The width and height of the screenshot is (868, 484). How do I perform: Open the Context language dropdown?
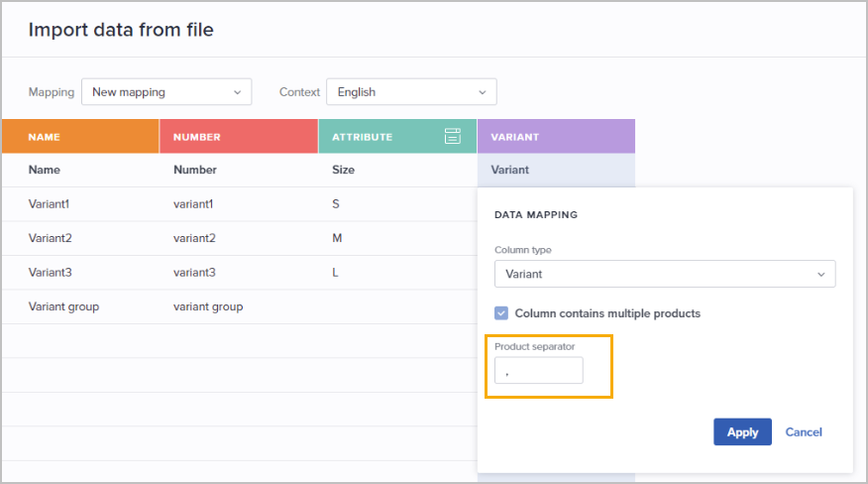point(411,92)
